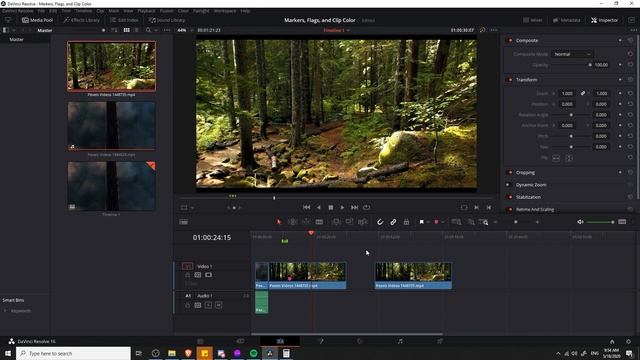This screenshot has height=360, width=640.
Task: Choose the Dynamic Trim Mode tool
Action: [x=306, y=222]
